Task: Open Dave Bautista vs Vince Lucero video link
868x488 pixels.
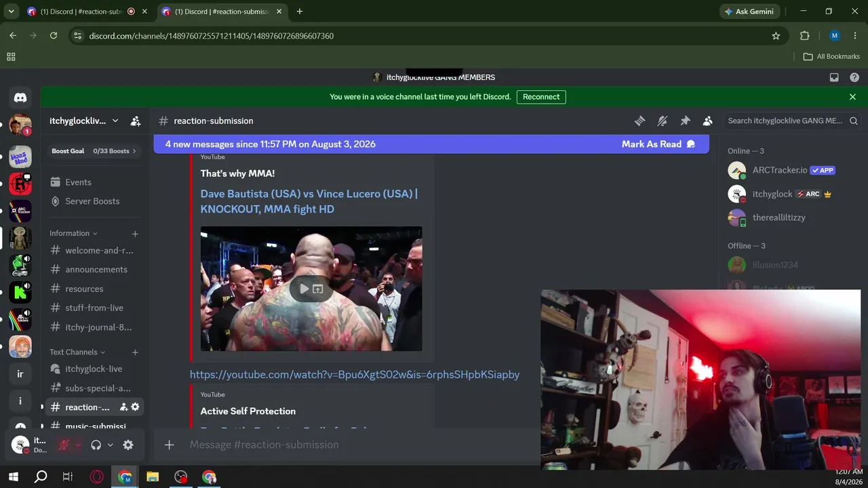Action: tap(309, 201)
